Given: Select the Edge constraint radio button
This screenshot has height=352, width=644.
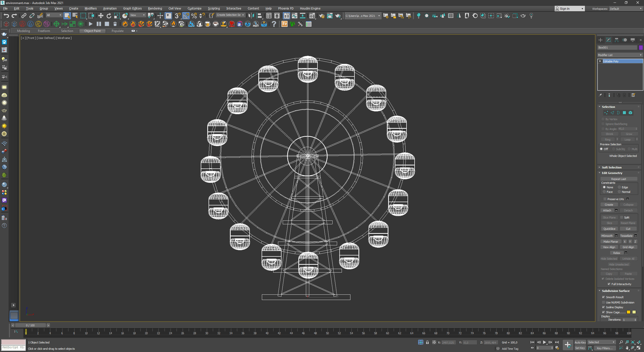Looking at the screenshot, I should tap(620, 187).
